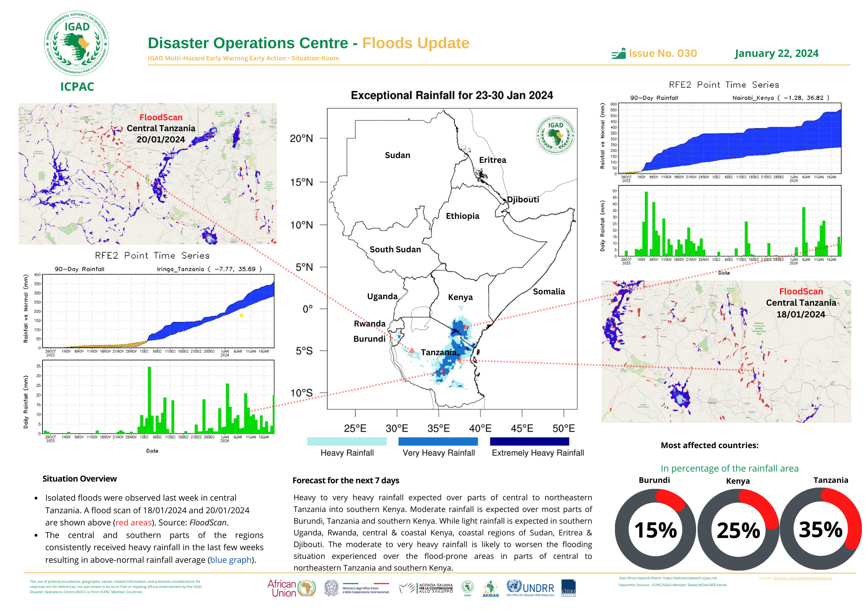The image size is (868, 614).
Task: Click the African Union logo in footer
Action: [x=291, y=588]
